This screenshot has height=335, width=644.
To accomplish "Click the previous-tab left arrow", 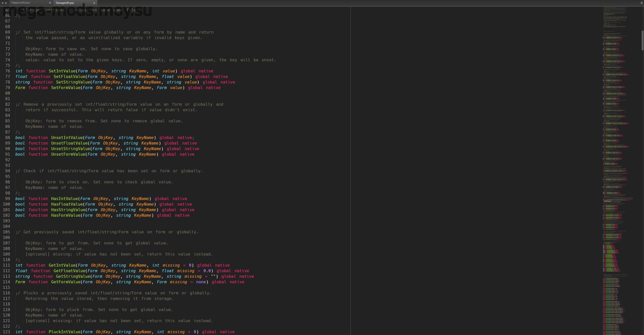I will 2,3.
